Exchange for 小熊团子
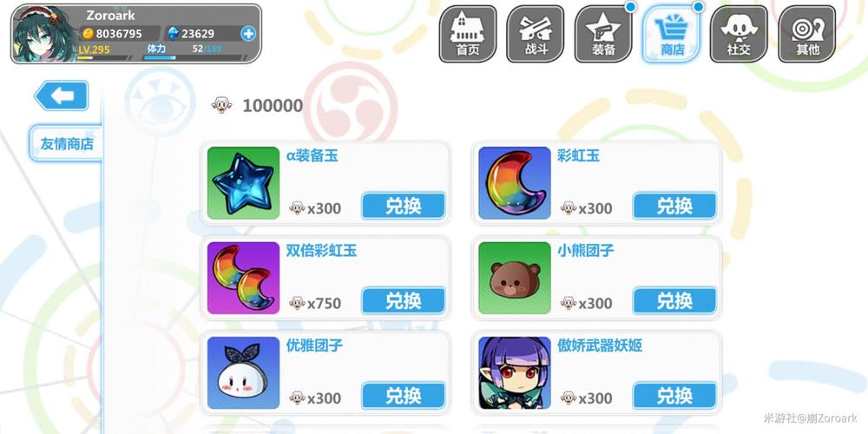 tap(674, 300)
